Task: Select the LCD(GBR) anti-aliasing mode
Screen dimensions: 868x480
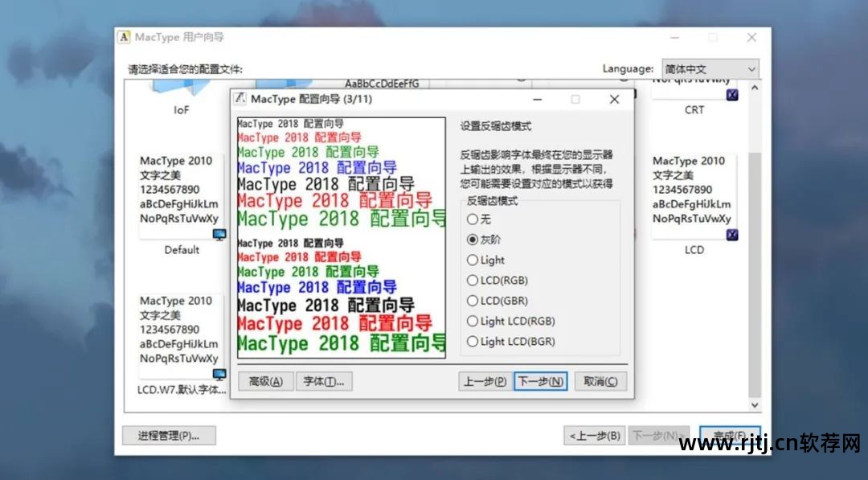Action: [473, 301]
